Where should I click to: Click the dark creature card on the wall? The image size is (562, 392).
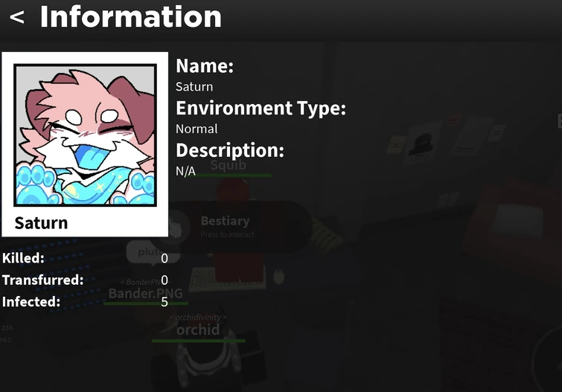(424, 144)
